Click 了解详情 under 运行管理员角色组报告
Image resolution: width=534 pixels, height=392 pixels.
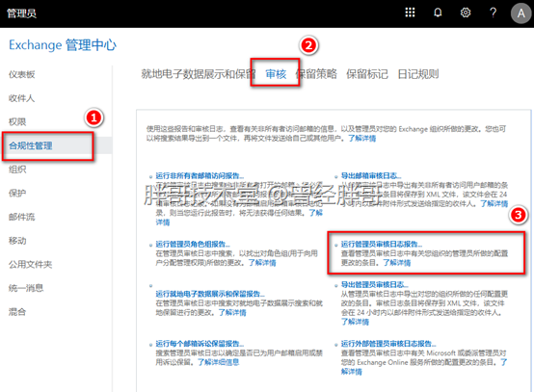[x=262, y=262]
